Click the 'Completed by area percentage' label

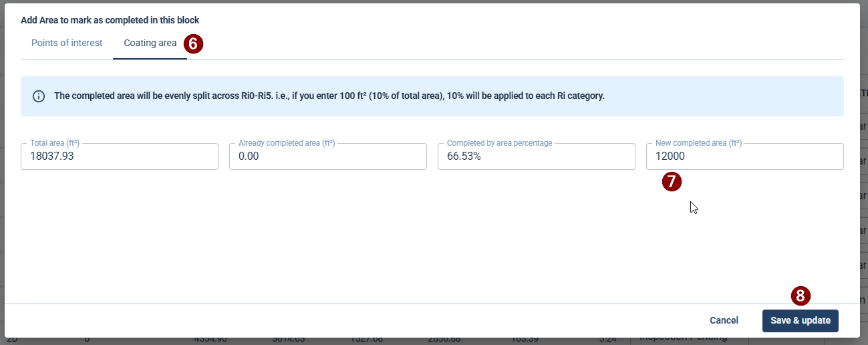(x=500, y=143)
